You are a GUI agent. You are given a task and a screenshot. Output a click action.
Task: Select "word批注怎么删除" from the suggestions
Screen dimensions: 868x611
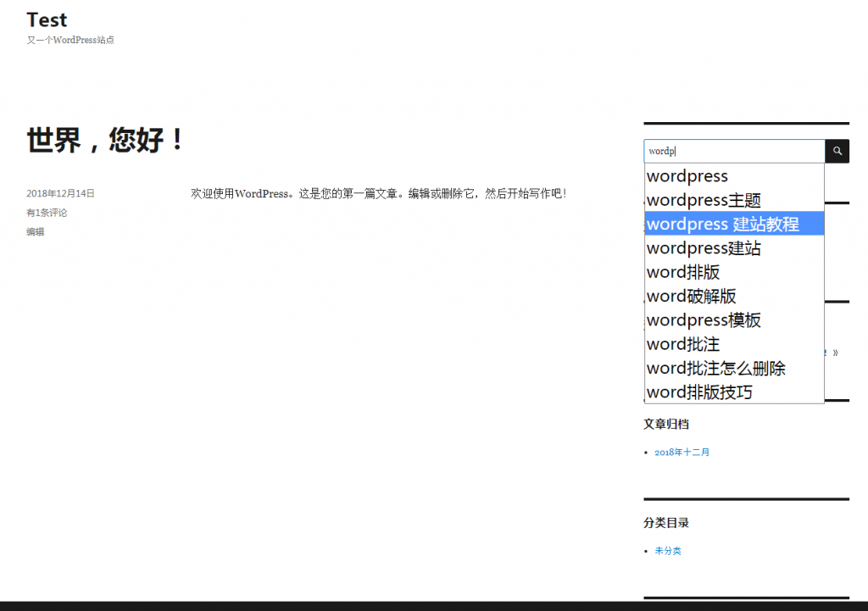[715, 368]
